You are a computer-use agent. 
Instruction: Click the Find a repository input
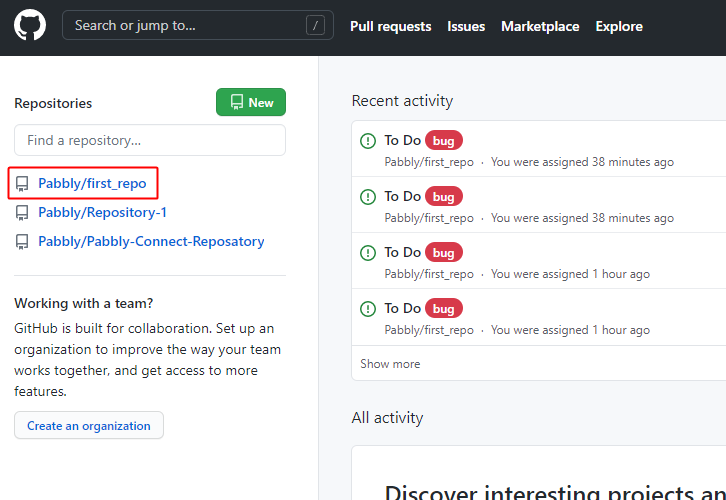(150, 140)
